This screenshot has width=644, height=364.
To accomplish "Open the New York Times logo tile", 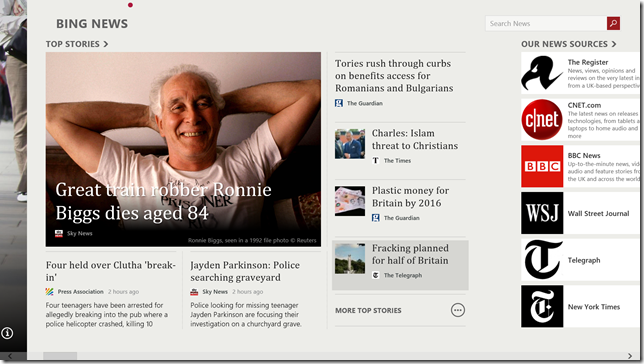I will [x=542, y=306].
